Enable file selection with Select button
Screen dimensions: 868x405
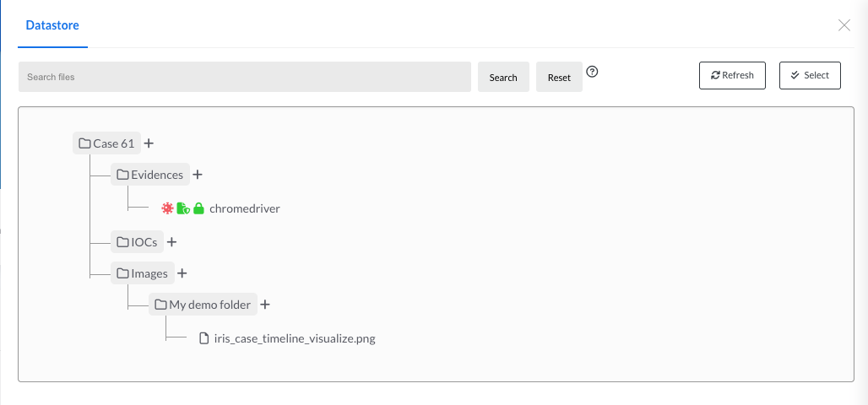tap(810, 75)
